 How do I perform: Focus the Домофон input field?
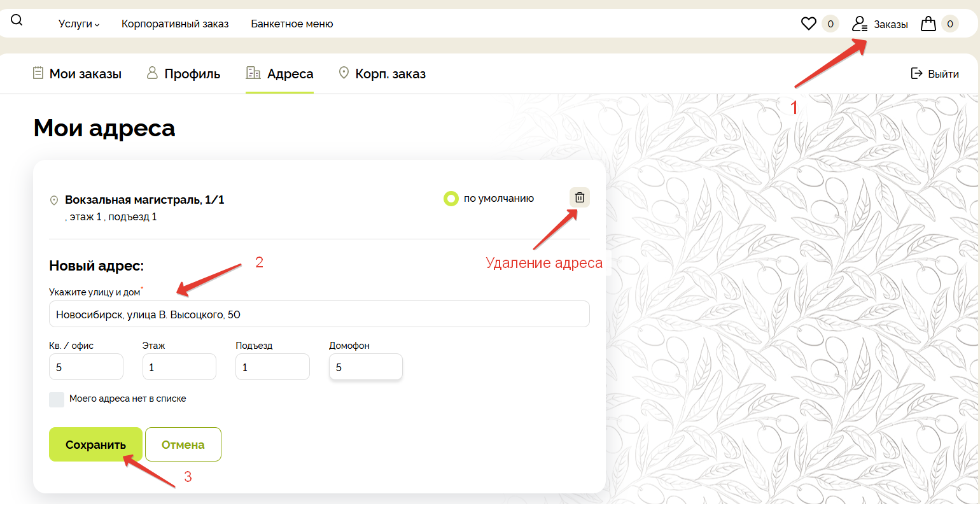(x=365, y=367)
